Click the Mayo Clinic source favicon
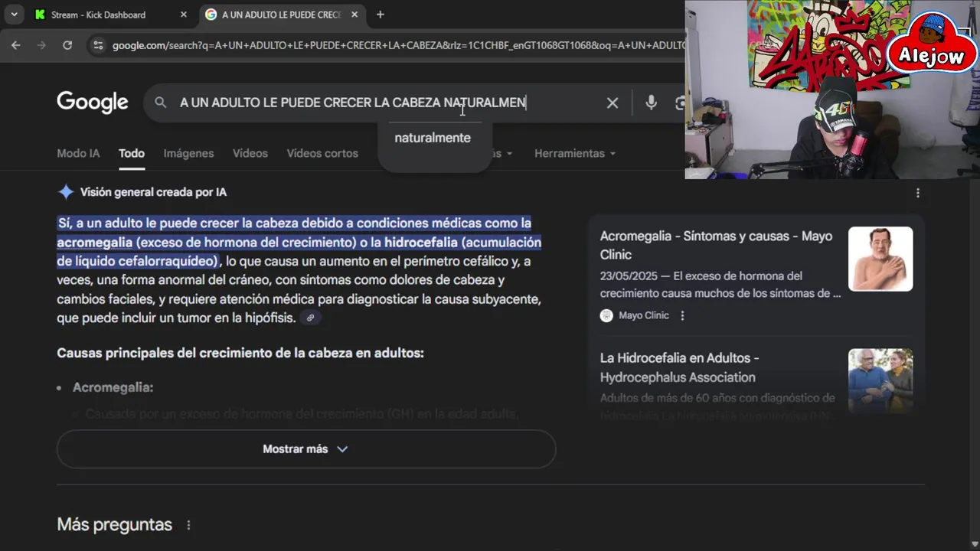 pyautogui.click(x=606, y=315)
